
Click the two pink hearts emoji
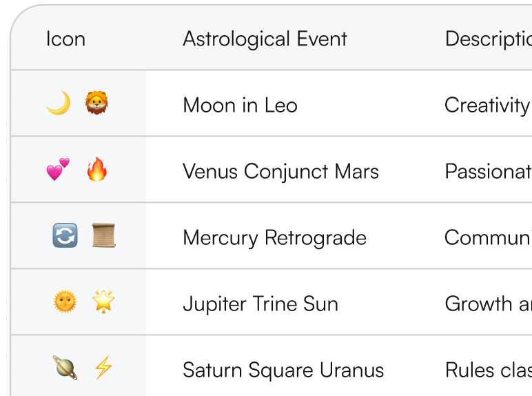58,170
